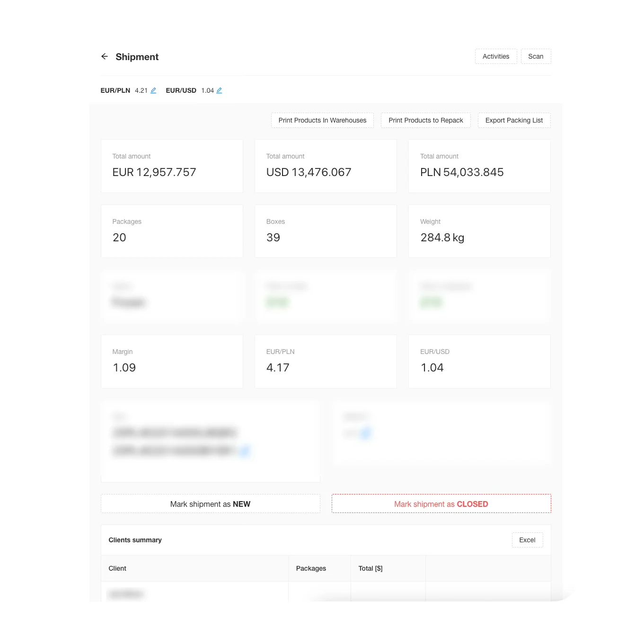This screenshot has width=644, height=644.
Task: Click the Total [$] column header
Action: pos(371,568)
